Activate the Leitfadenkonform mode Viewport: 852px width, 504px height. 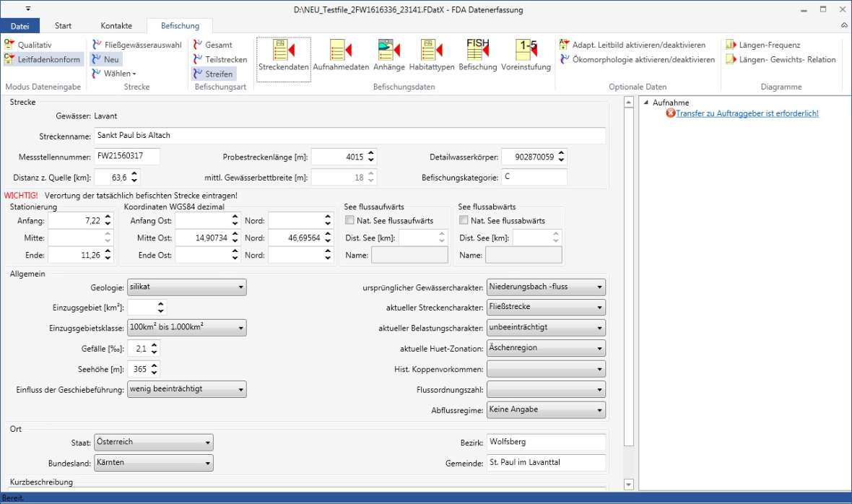43,59
